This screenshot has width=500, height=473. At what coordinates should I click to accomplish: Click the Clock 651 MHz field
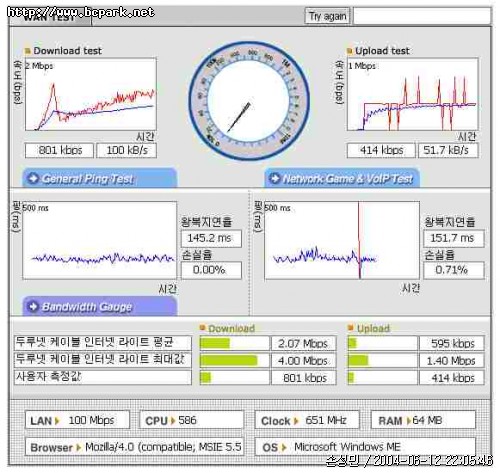pyautogui.click(x=307, y=420)
